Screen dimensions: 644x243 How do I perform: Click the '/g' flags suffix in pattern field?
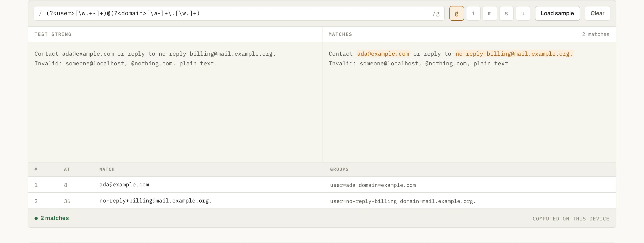point(436,14)
